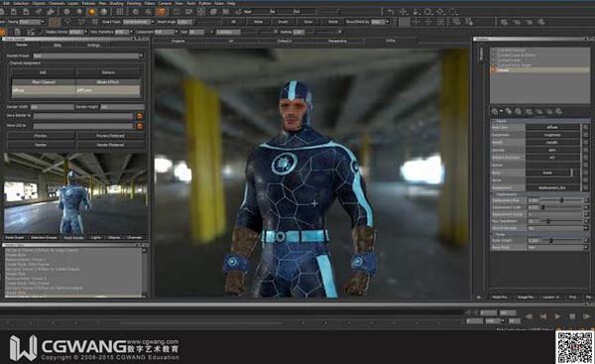Click the folder icon next to Save Render To

[x=139, y=116]
